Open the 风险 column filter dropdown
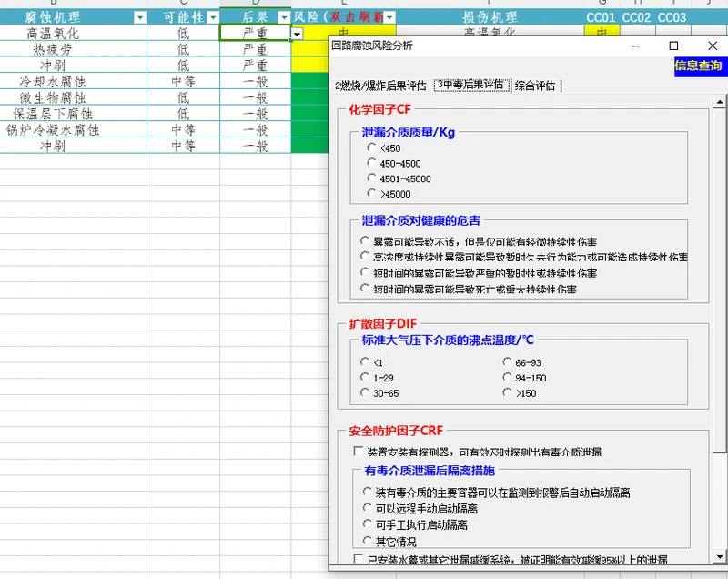 (x=389, y=17)
